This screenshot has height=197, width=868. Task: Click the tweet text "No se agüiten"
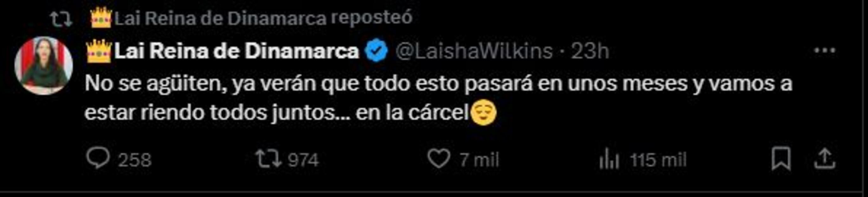click(x=155, y=84)
